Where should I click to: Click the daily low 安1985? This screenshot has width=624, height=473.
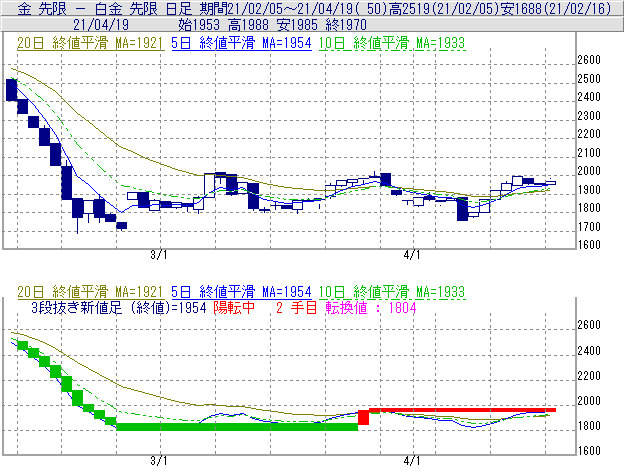[x=297, y=25]
